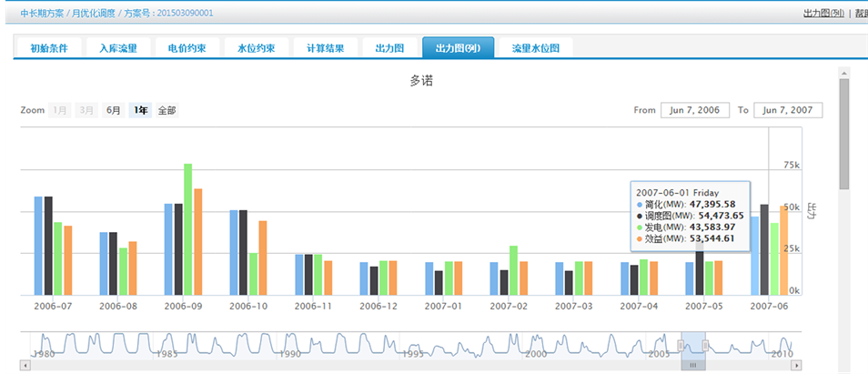Click the From date input field
The height and width of the screenshot is (374, 868).
coord(695,110)
